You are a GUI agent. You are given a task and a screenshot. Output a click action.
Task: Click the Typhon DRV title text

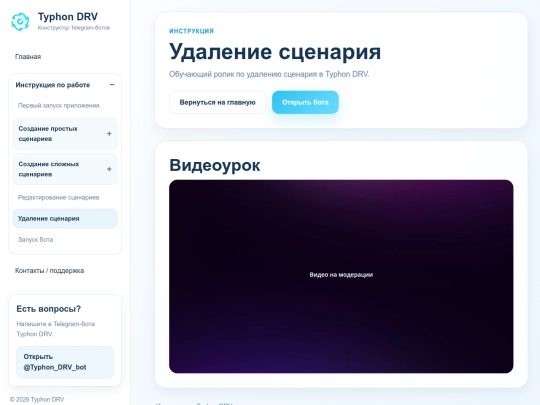(68, 17)
